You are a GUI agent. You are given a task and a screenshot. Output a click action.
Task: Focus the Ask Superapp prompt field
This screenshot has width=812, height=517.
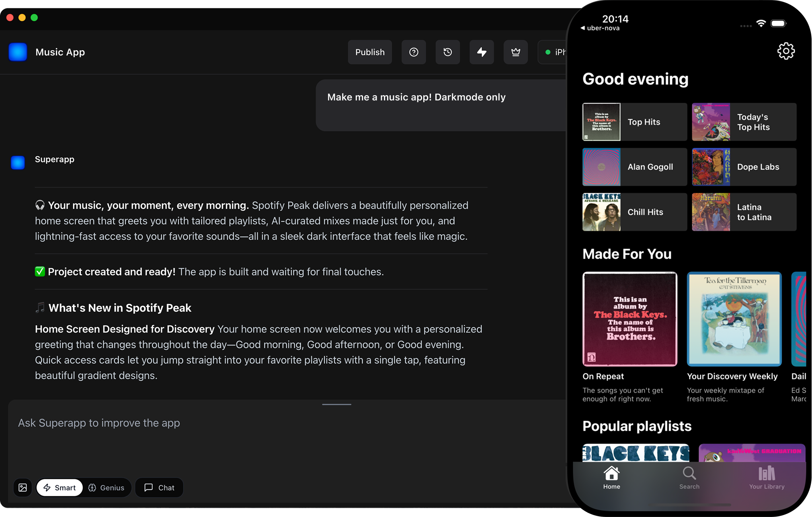point(281,423)
